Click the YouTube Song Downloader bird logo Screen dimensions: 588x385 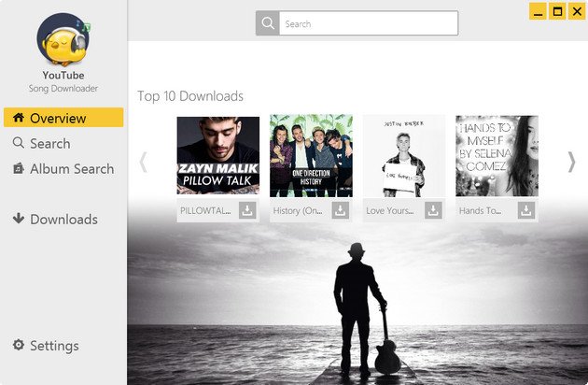(63, 39)
